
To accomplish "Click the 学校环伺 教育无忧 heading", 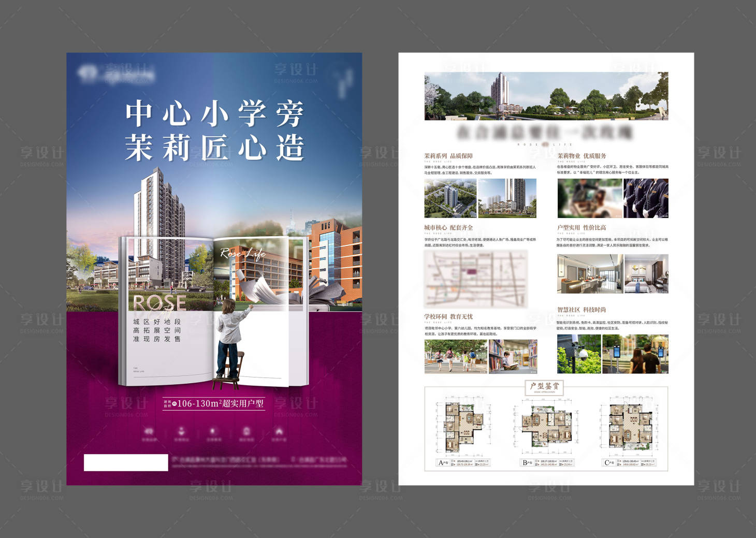I will pos(448,316).
